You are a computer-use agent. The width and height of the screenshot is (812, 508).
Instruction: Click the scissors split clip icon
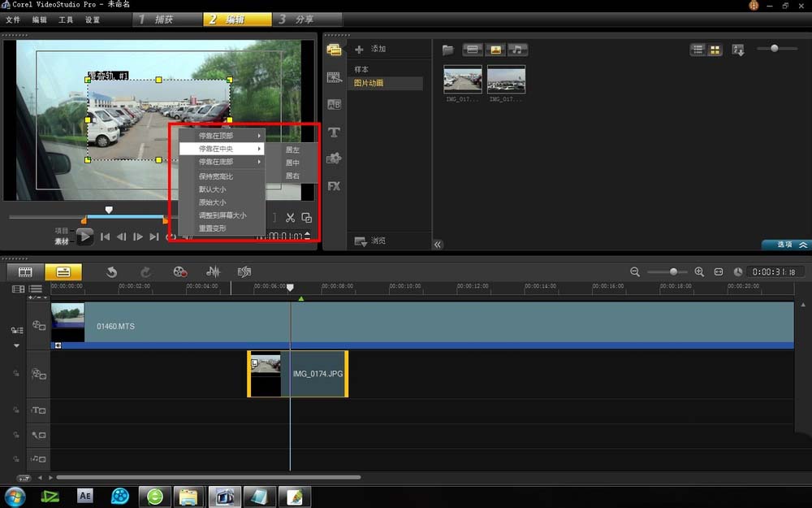(290, 218)
